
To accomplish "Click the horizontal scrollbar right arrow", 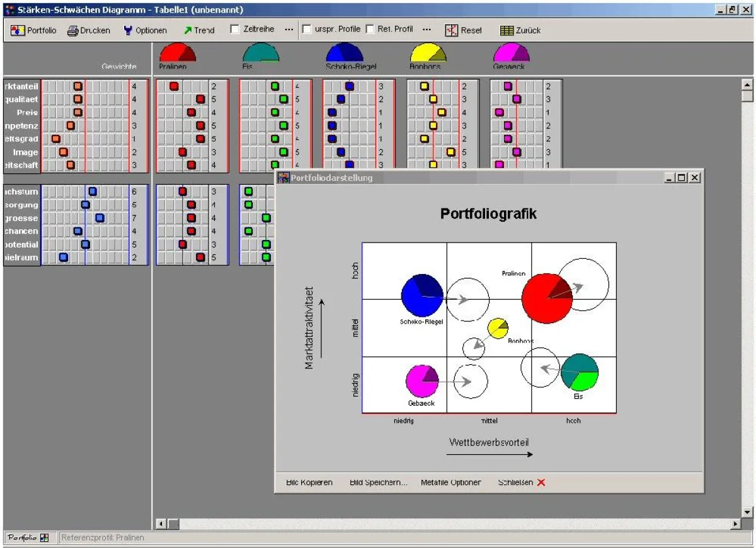I will click(x=735, y=523).
